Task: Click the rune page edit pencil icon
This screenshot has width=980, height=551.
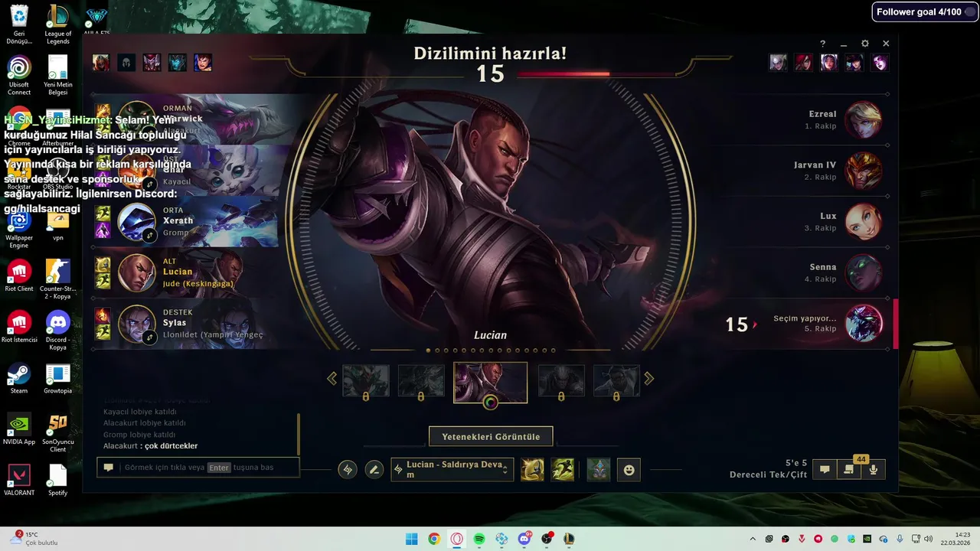Action: 374,469
